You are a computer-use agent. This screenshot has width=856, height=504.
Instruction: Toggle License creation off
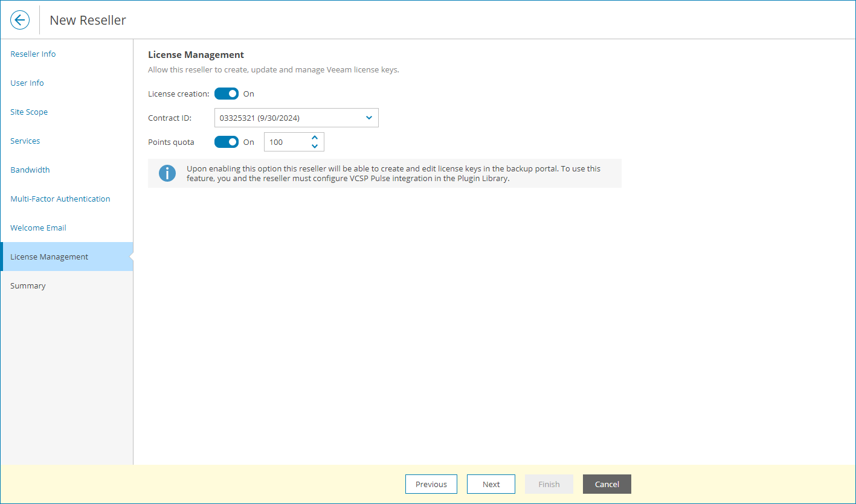click(227, 94)
